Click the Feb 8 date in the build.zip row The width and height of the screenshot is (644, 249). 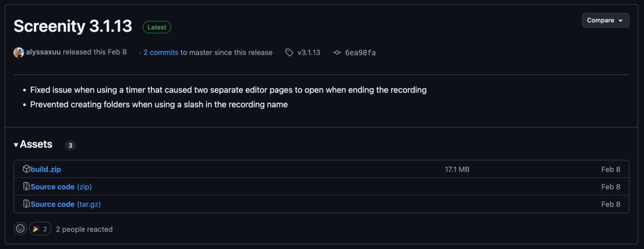(611, 169)
